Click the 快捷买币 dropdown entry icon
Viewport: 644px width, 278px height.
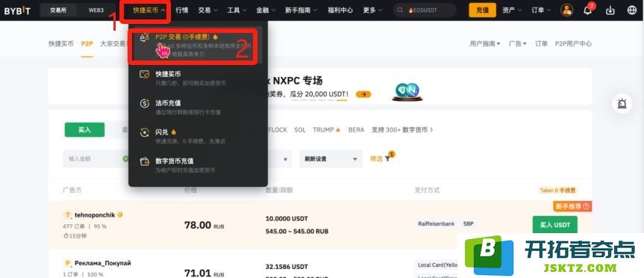[145, 75]
